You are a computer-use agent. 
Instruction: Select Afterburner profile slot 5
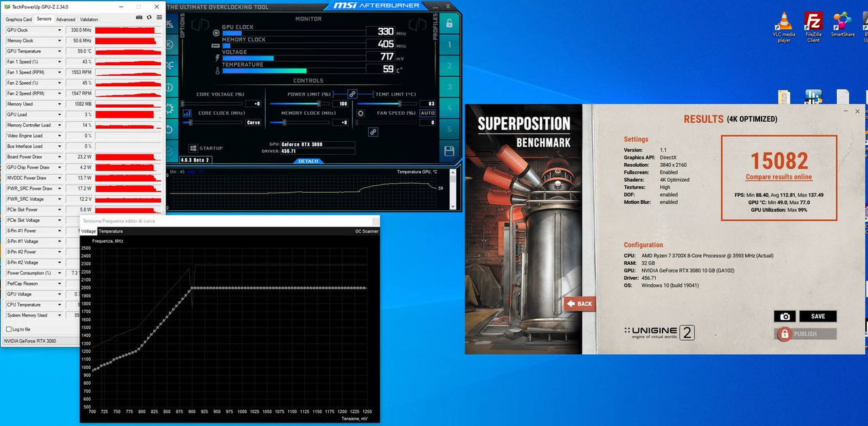click(448, 129)
